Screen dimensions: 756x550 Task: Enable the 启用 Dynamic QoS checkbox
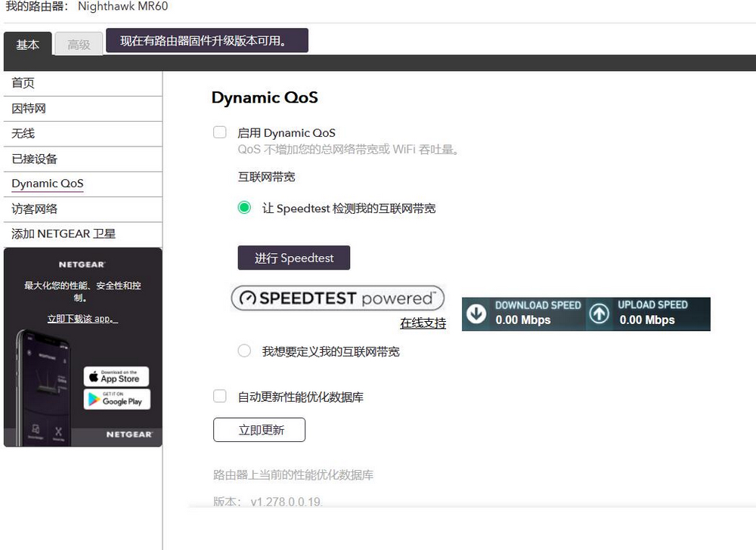220,132
